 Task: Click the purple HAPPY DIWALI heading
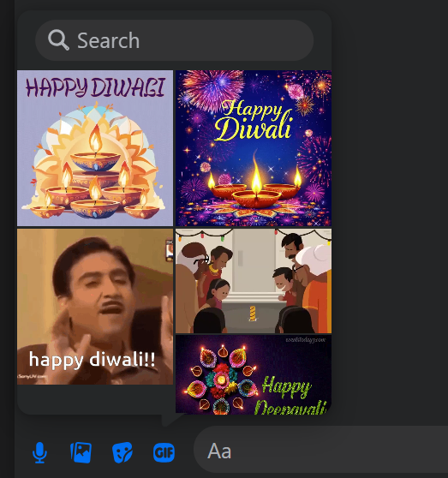pyautogui.click(x=95, y=87)
